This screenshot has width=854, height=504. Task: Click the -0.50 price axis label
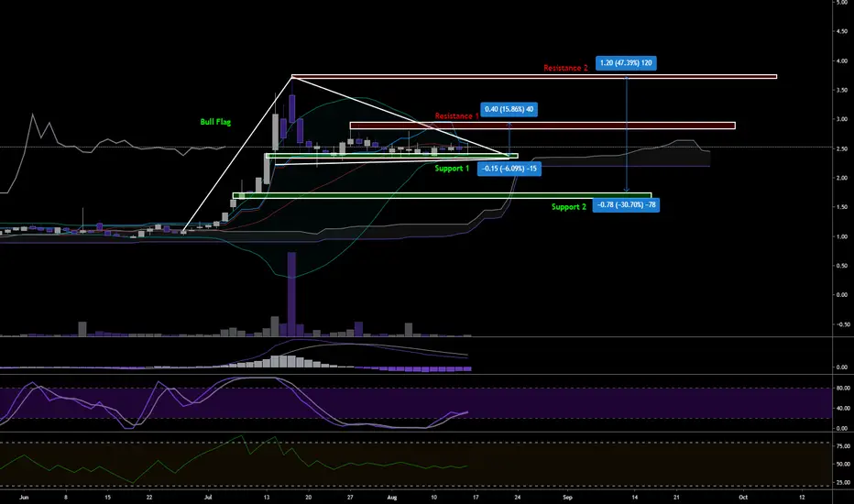pos(841,324)
